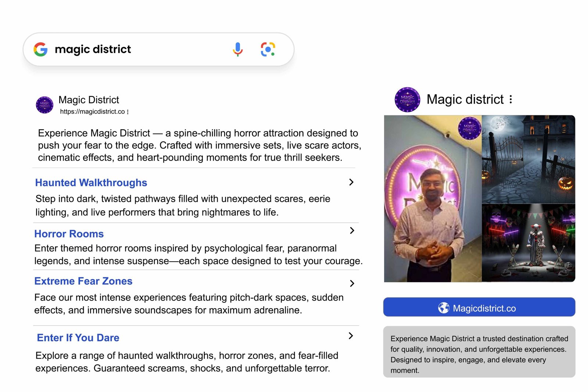Image resolution: width=588 pixels, height=392 pixels.
Task: Click the globe icon on website button
Action: click(444, 308)
